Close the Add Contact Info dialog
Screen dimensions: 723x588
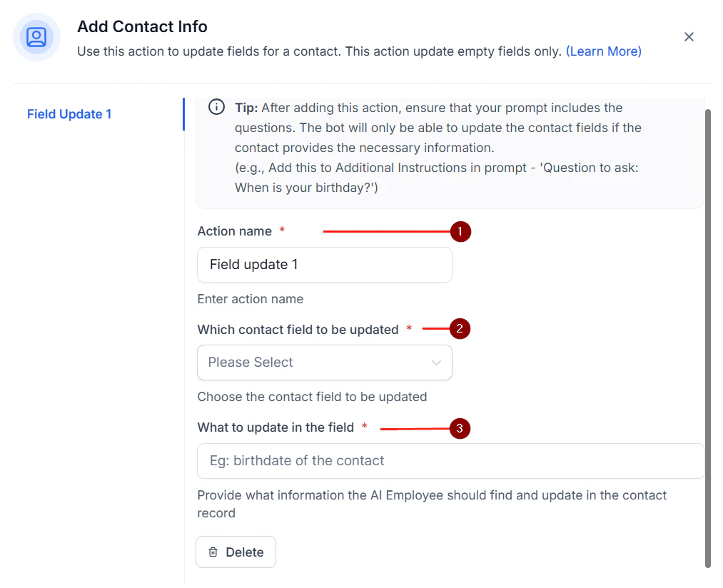click(689, 37)
